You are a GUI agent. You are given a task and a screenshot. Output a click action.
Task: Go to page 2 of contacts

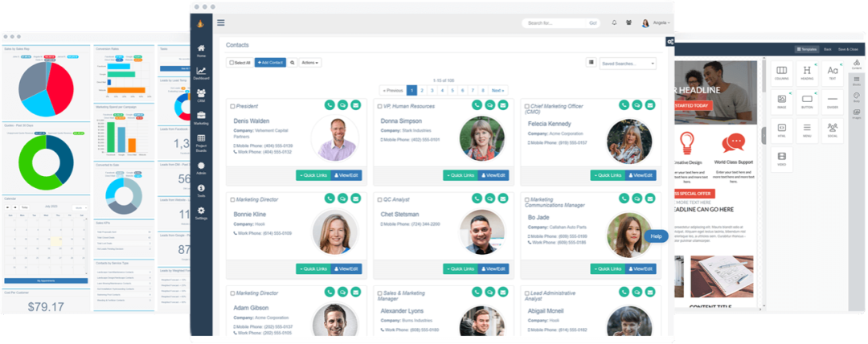click(422, 90)
